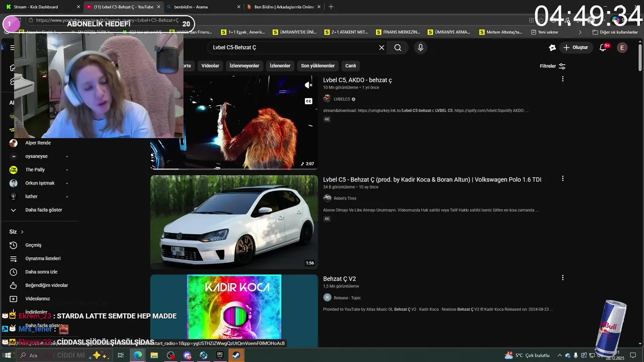Screen dimensions: 644x362
Task: Select the İzlenmeyenler filter chip
Action: coord(245,66)
